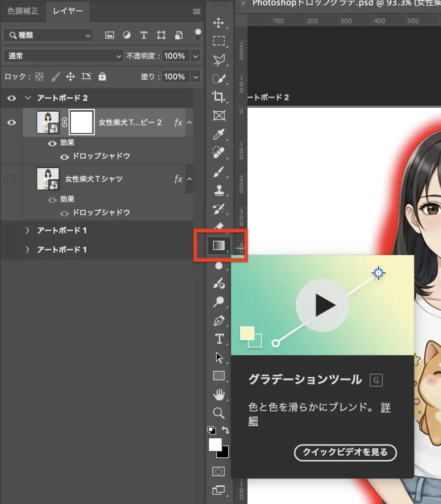Open the 通常 blend mode dropdown

(63, 56)
